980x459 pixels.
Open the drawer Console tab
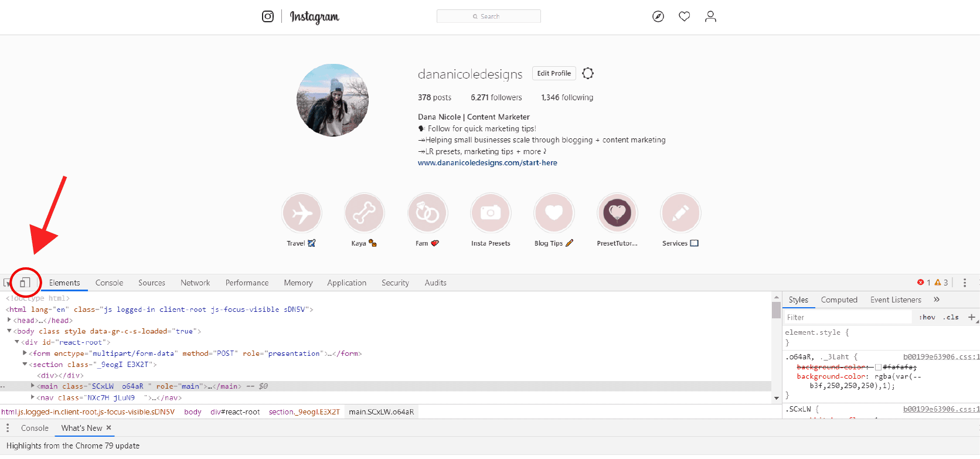coord(35,428)
